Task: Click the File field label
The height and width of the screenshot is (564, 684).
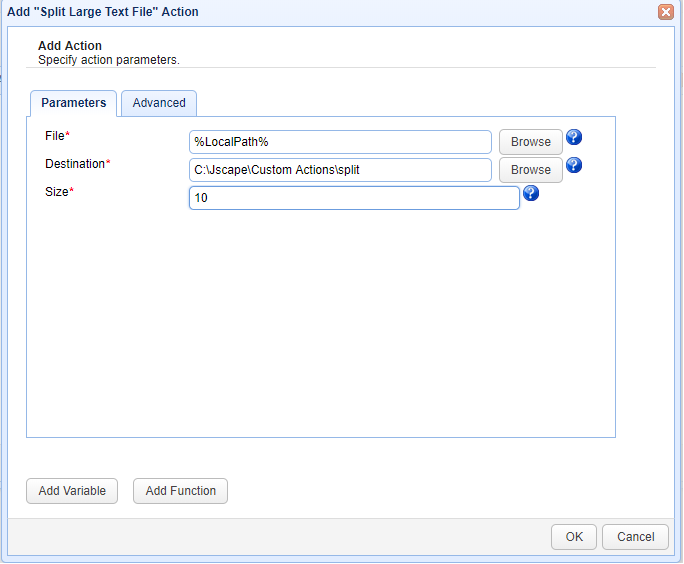Action: [56, 136]
